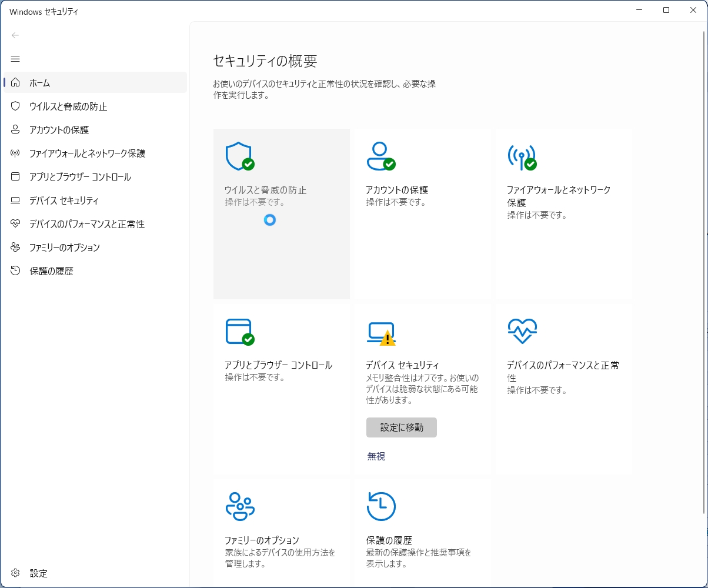
Task: Click the family options people icon
Action: (239, 507)
